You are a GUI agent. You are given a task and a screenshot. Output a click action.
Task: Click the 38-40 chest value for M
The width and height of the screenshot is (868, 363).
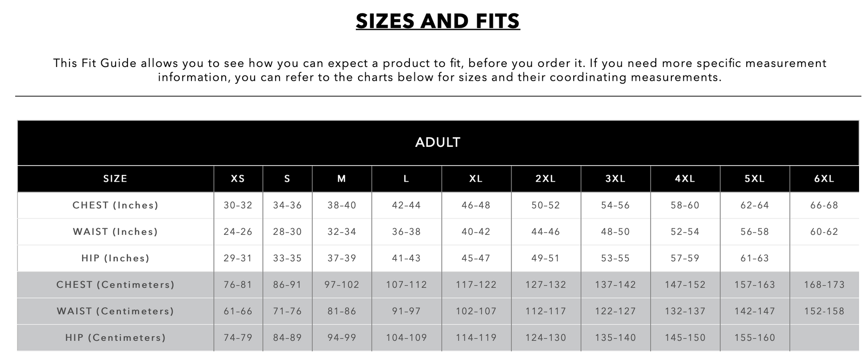(x=342, y=205)
